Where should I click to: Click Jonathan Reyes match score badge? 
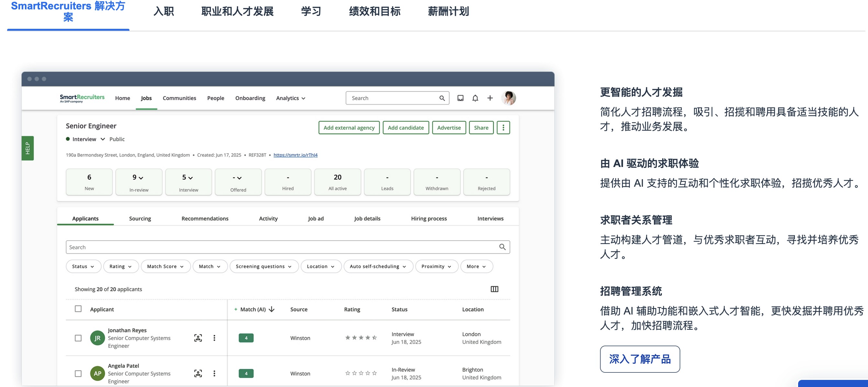click(x=246, y=338)
